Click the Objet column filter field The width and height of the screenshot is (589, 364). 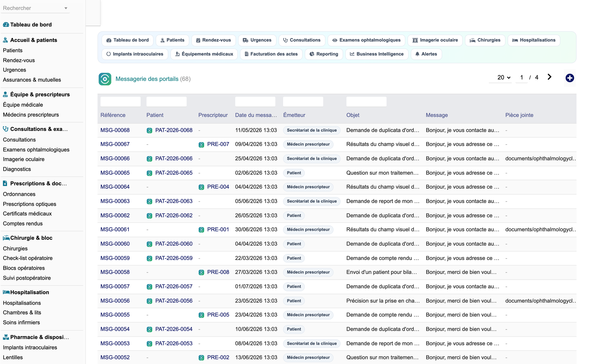[x=366, y=102]
